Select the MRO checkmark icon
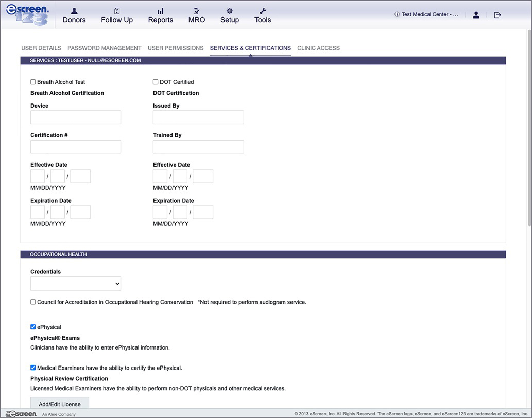532x418 pixels. 197,11
